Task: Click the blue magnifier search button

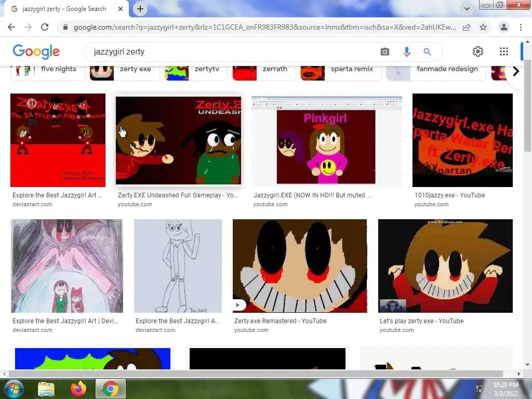Action: [x=427, y=51]
